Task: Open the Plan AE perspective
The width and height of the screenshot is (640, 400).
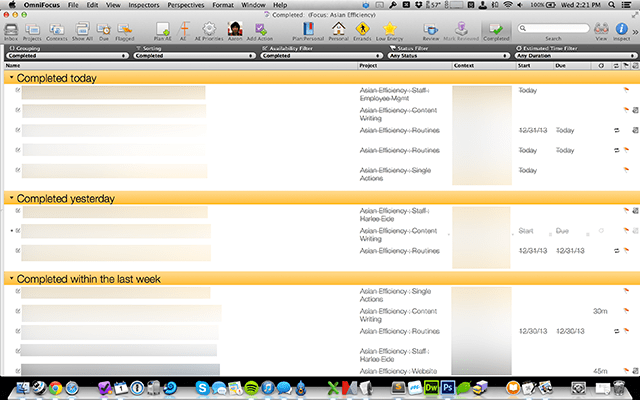Action: pos(162,31)
